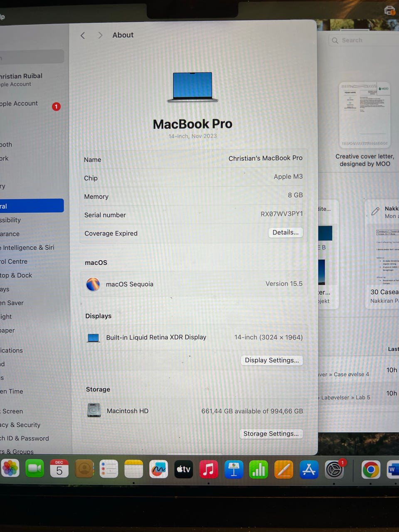Open Reminders app in the Dock
Screen dimensions: 399x532
pos(109,469)
